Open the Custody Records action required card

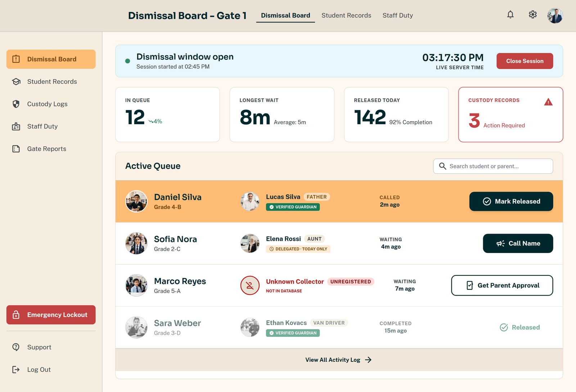pos(510,114)
